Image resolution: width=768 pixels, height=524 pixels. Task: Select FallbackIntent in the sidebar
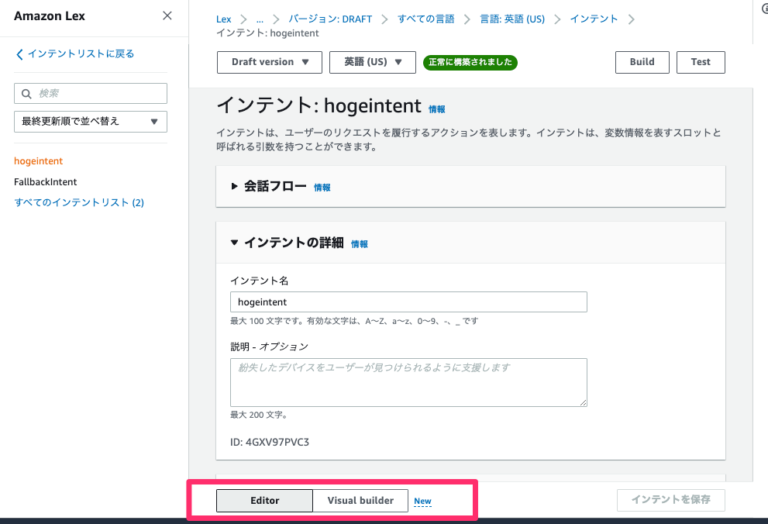coord(45,182)
